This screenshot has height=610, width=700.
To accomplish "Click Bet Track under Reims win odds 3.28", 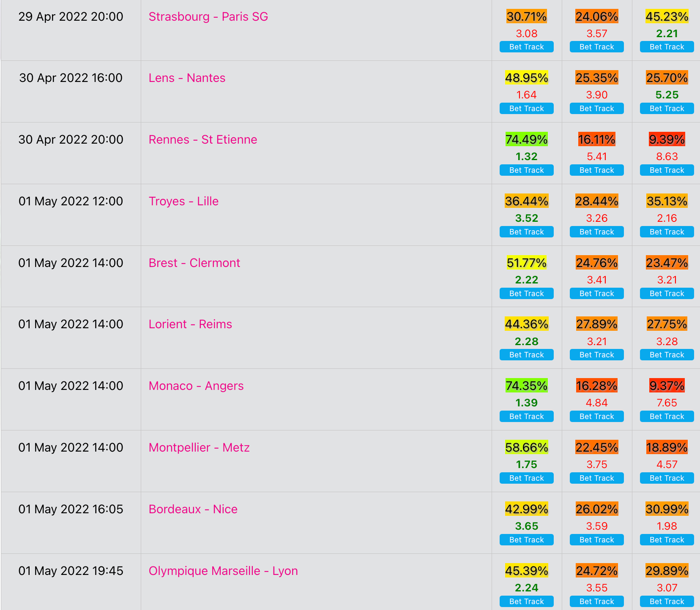I will click(667, 355).
